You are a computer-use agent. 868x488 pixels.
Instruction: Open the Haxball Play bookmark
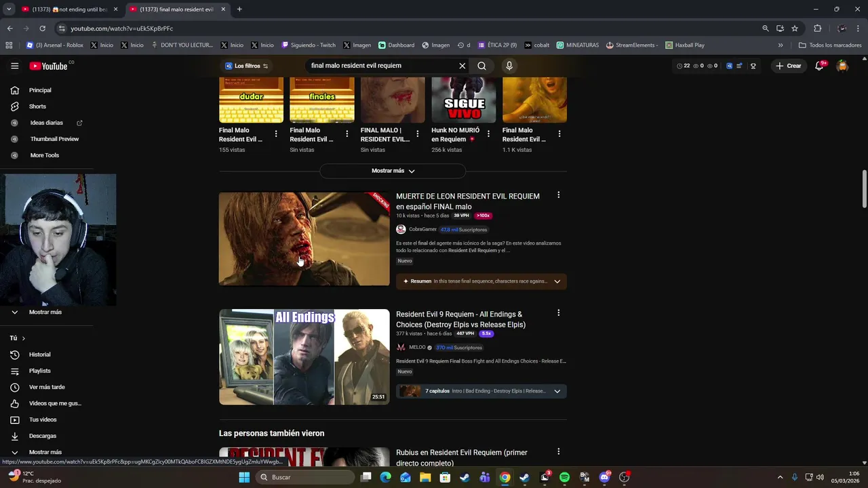click(x=685, y=45)
